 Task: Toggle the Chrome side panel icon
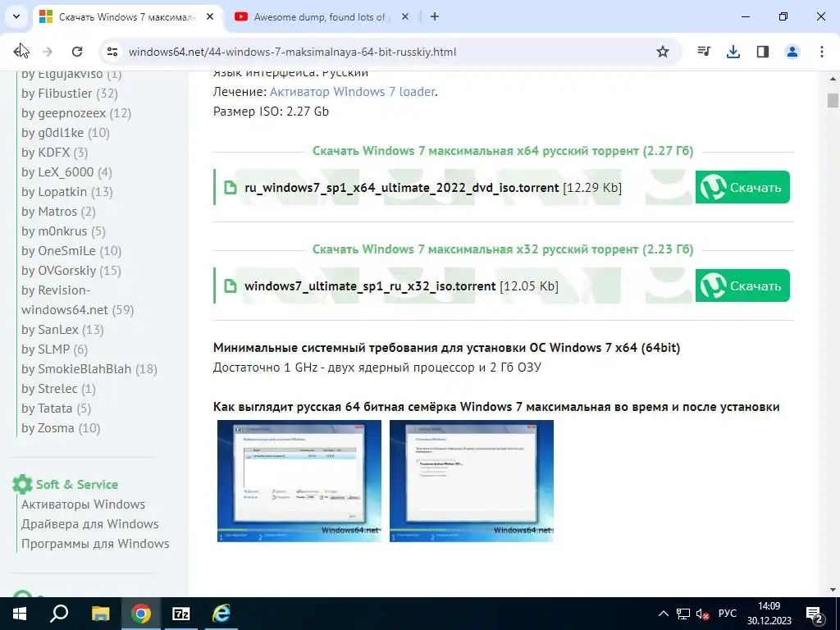tap(763, 52)
